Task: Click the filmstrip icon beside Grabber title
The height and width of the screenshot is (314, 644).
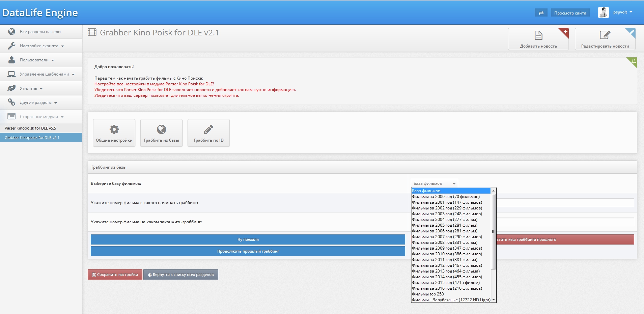Action: pos(92,32)
